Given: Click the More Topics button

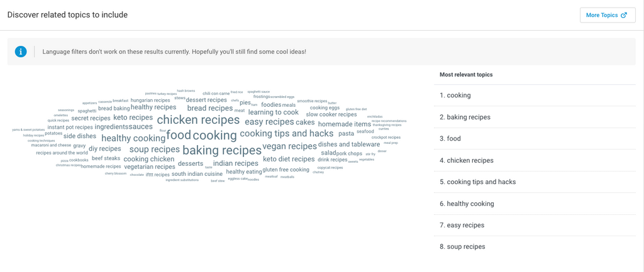Looking at the screenshot, I should [607, 15].
